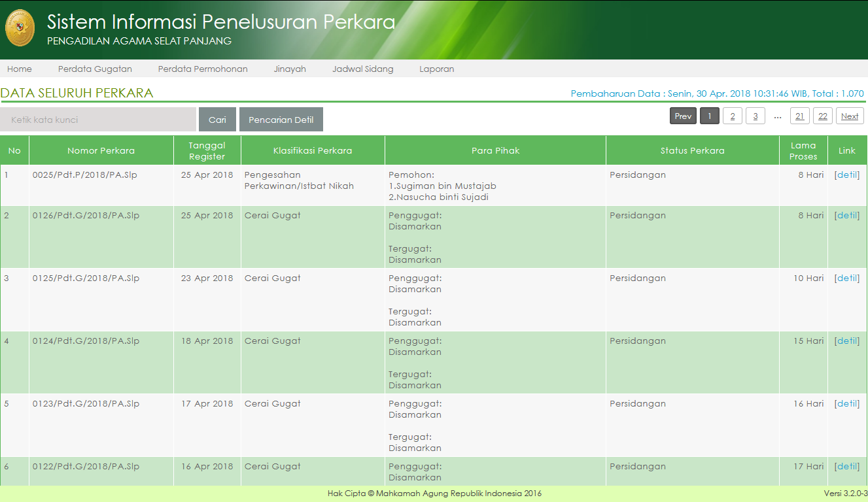The width and height of the screenshot is (868, 502).
Task: Click the Para Pihak column header
Action: pos(495,150)
